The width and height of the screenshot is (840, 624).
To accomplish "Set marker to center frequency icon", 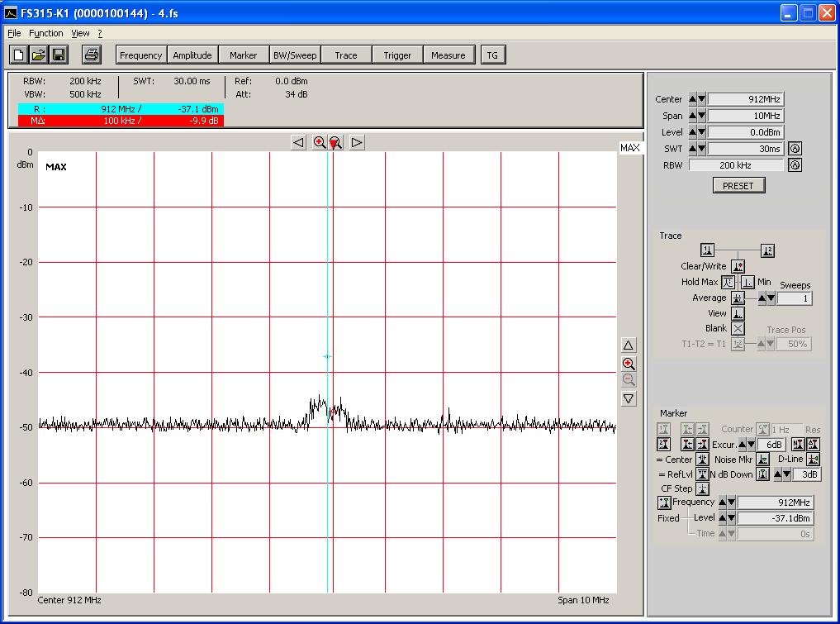I will [702, 460].
